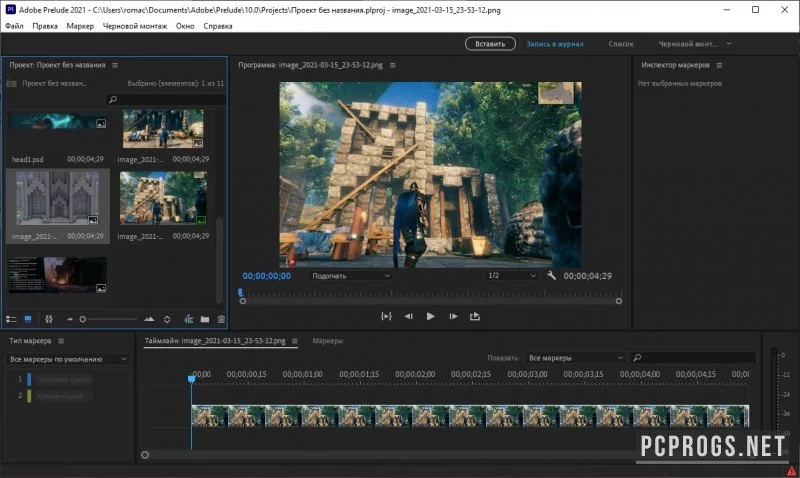Select the stone tower image thumbnail
This screenshot has width=800, height=478.
(x=163, y=198)
